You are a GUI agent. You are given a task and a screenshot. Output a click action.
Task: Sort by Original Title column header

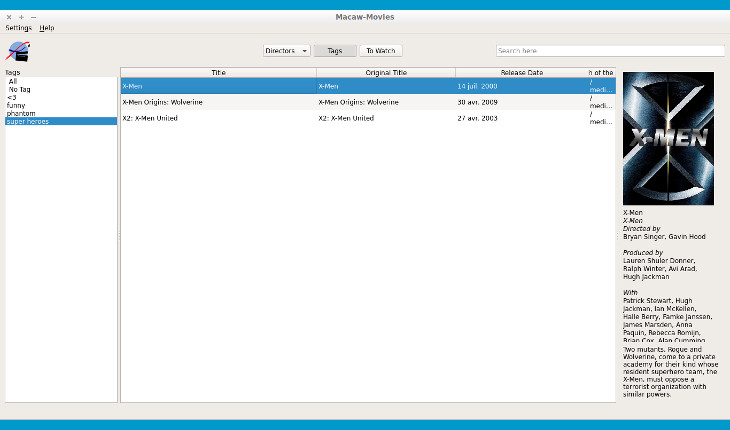coord(386,73)
